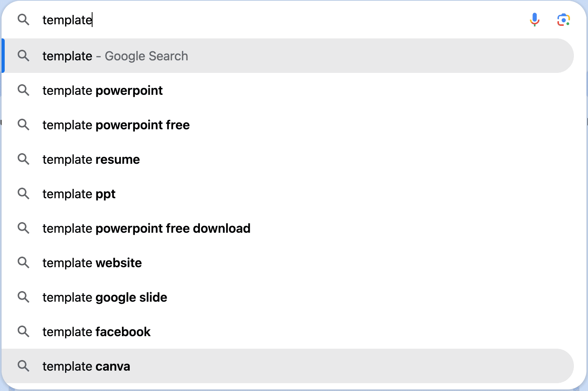
Task: Click the search icon beside 'template ppt'
Action: [x=23, y=194]
